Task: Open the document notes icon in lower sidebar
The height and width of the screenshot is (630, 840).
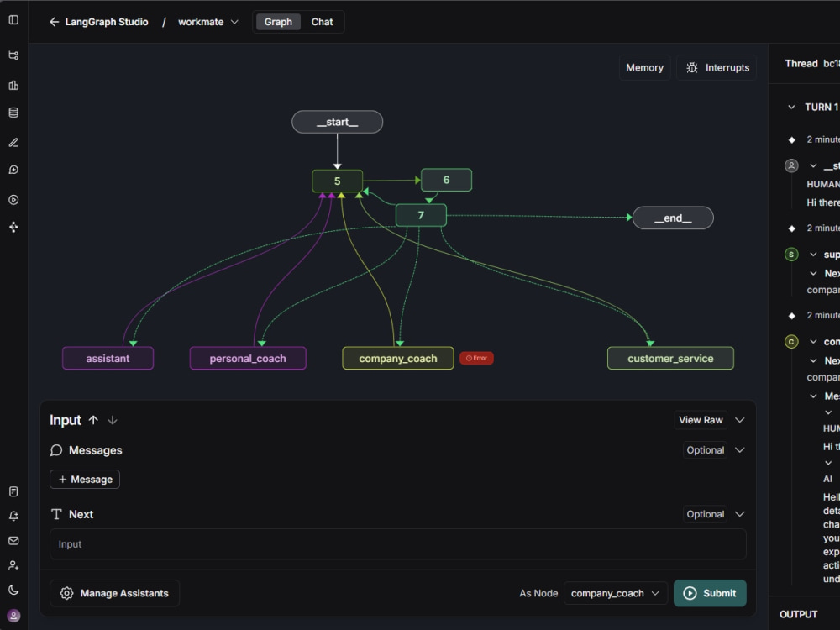Action: [x=14, y=491]
